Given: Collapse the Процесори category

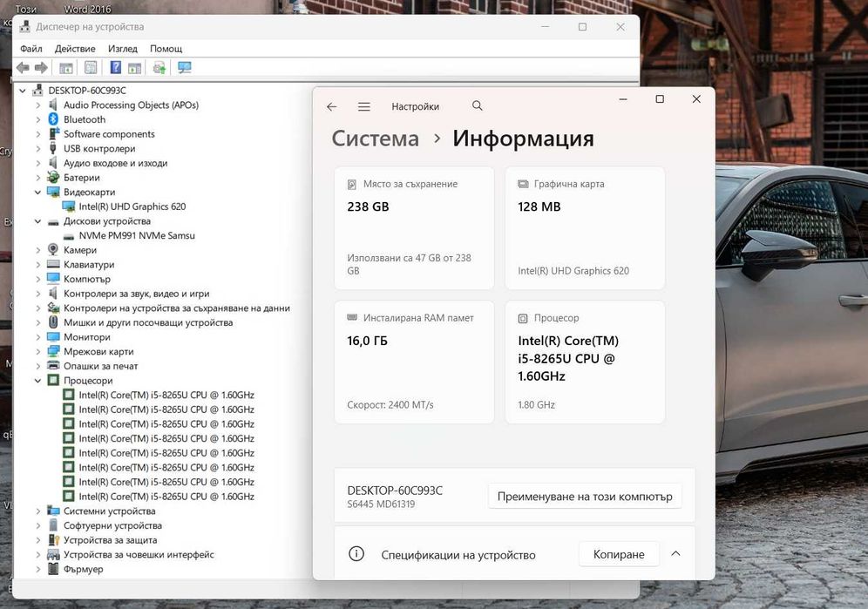Looking at the screenshot, I should point(37,381).
